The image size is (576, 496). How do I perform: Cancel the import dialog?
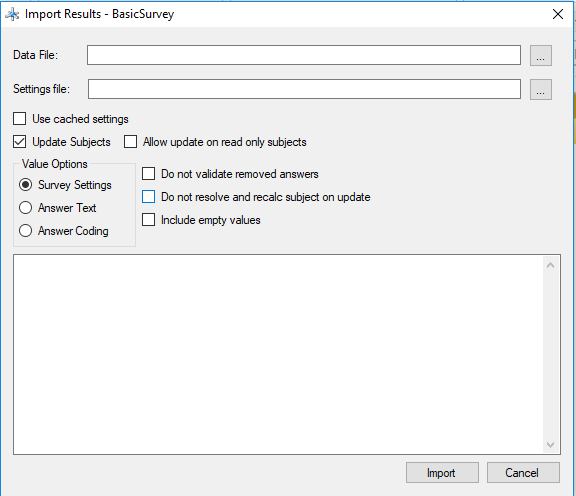point(523,472)
